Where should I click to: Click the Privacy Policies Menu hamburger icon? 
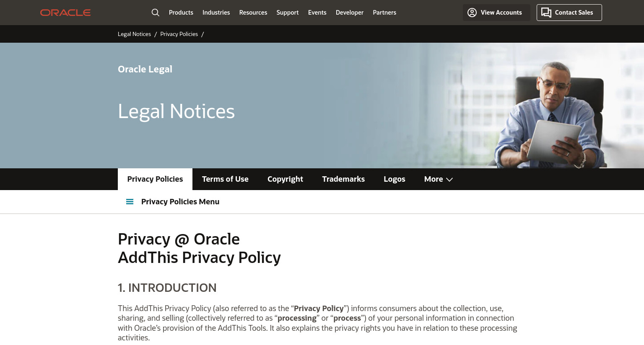(130, 202)
